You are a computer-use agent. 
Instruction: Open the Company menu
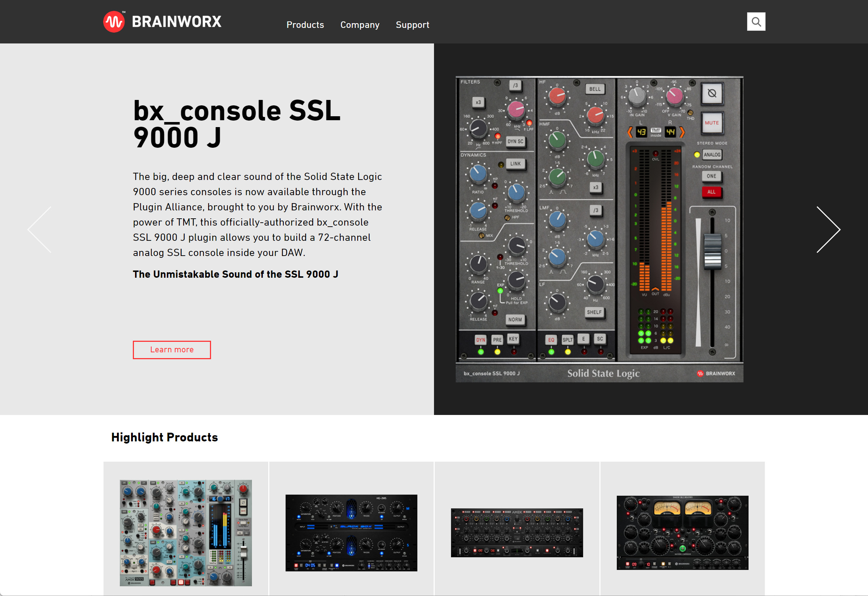point(360,25)
